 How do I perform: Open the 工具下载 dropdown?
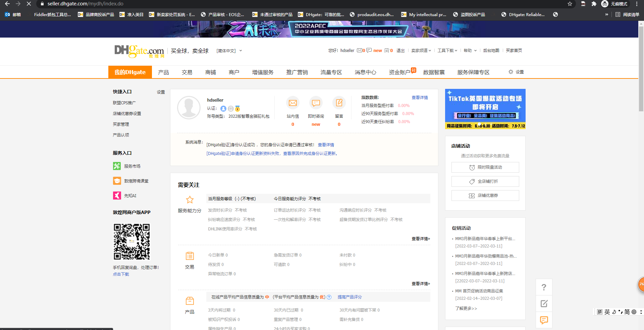click(447, 51)
